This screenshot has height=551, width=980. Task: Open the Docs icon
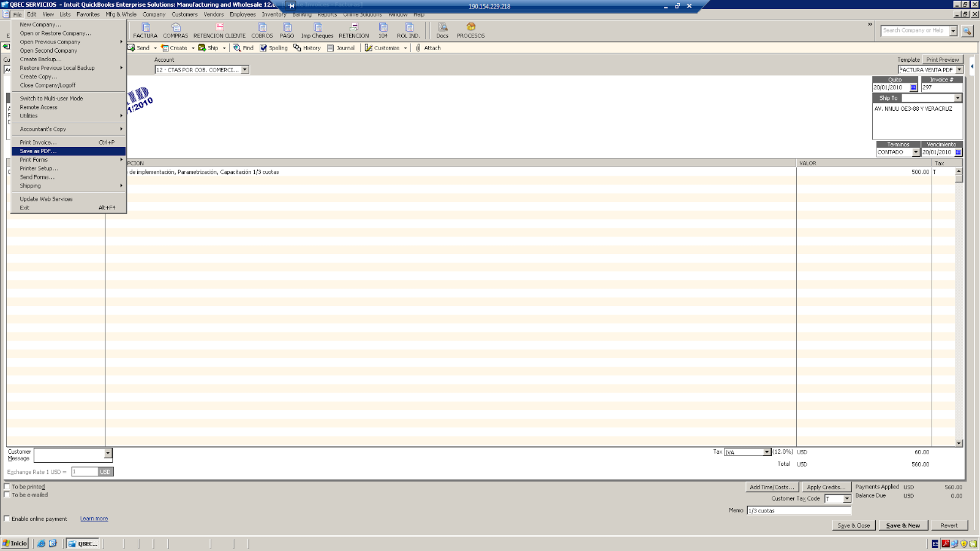point(442,31)
